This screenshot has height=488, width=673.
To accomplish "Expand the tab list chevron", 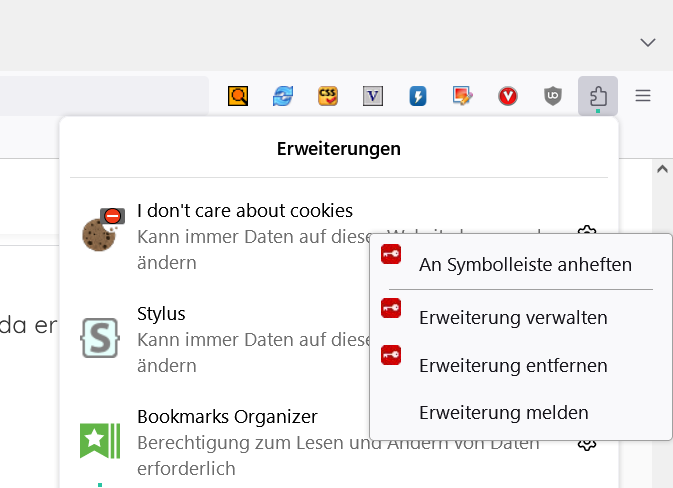I will click(648, 42).
